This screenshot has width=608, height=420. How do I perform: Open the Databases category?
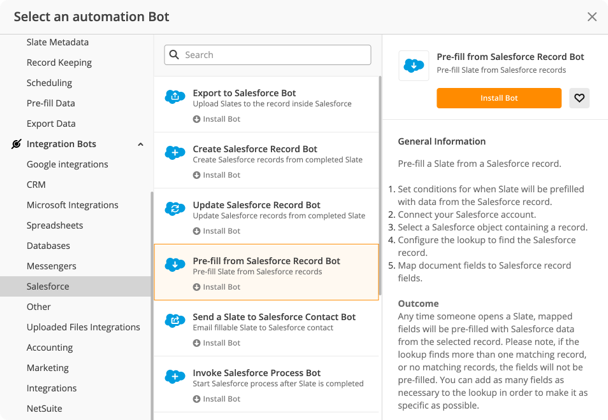[x=48, y=245]
